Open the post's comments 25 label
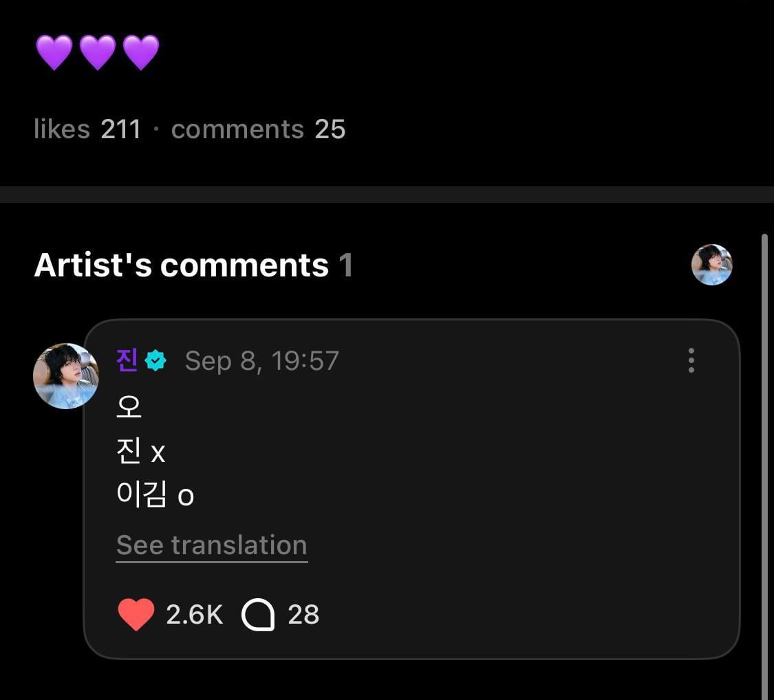 pos(258,129)
